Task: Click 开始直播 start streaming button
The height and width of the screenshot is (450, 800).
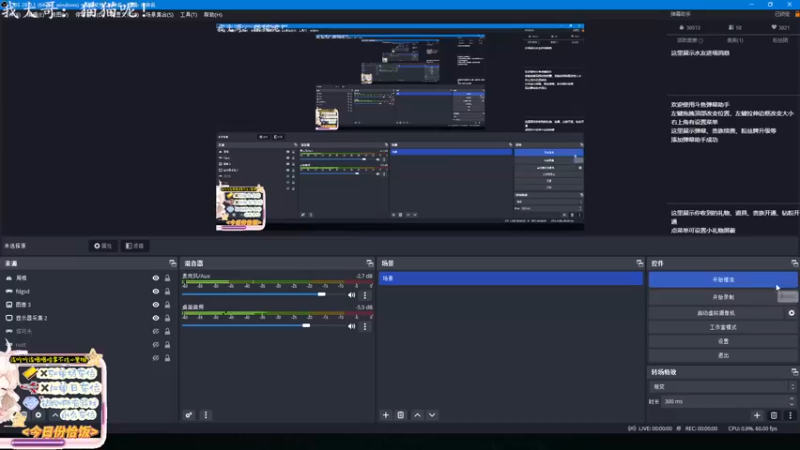Action: [723, 280]
